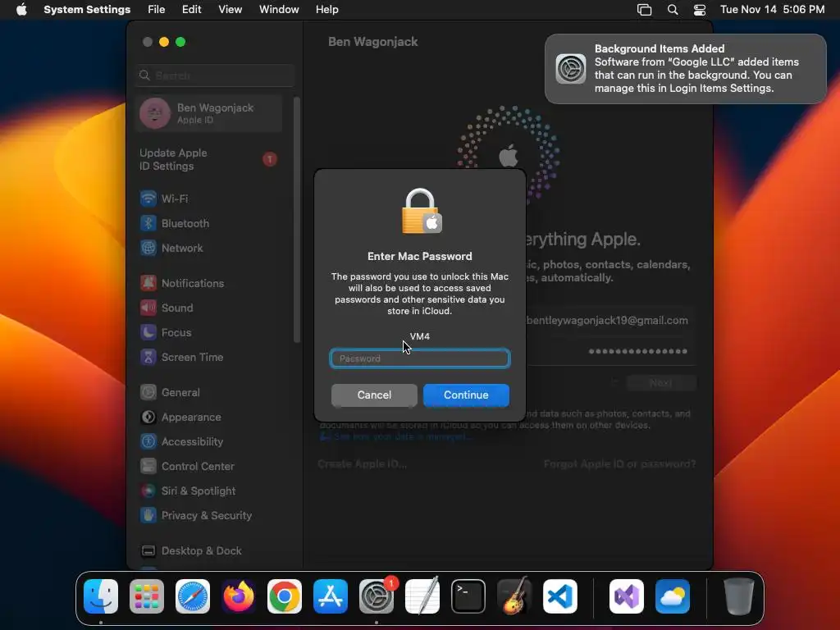Launch Firefox from the Dock
The image size is (840, 630).
pyautogui.click(x=239, y=596)
